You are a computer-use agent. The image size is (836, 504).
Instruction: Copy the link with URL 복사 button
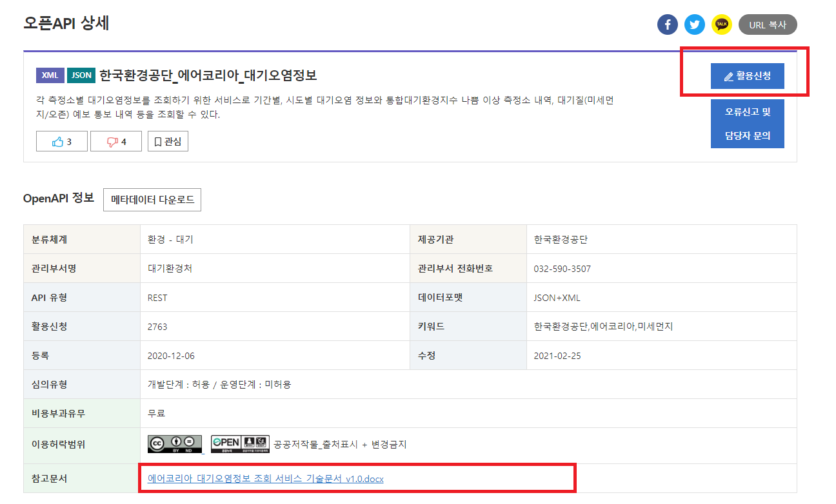click(768, 25)
